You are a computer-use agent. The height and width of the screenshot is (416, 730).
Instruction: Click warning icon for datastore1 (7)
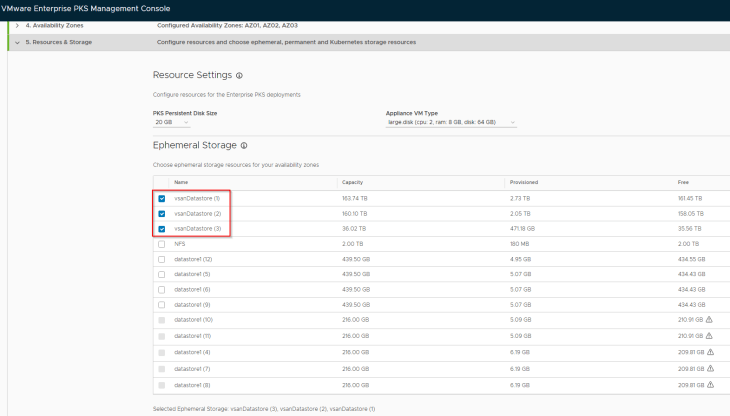[709, 368]
